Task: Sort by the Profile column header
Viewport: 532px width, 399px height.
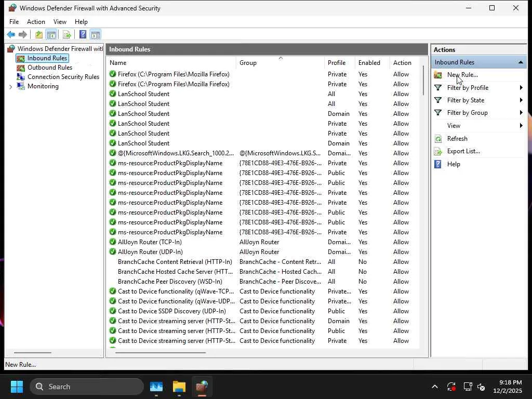Action: [x=340, y=63]
